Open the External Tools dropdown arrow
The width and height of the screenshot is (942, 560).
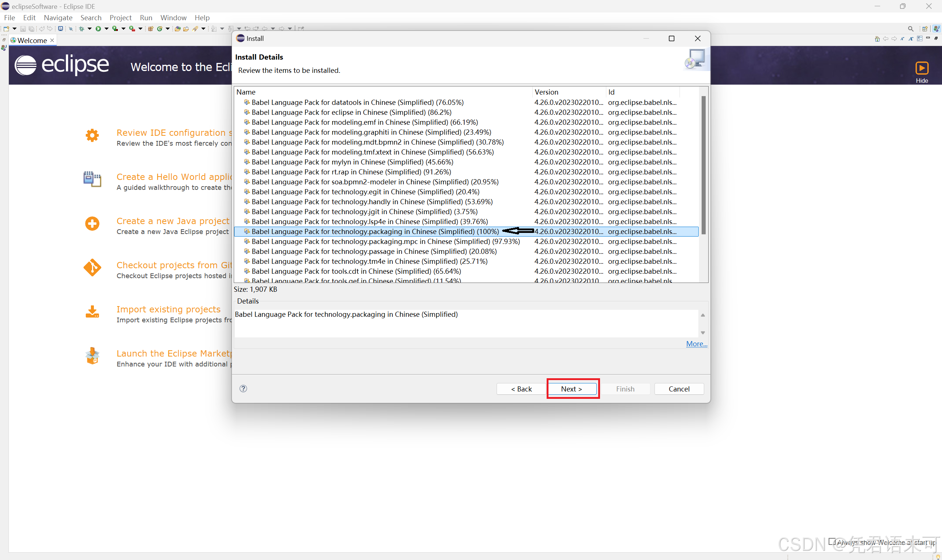click(x=141, y=29)
